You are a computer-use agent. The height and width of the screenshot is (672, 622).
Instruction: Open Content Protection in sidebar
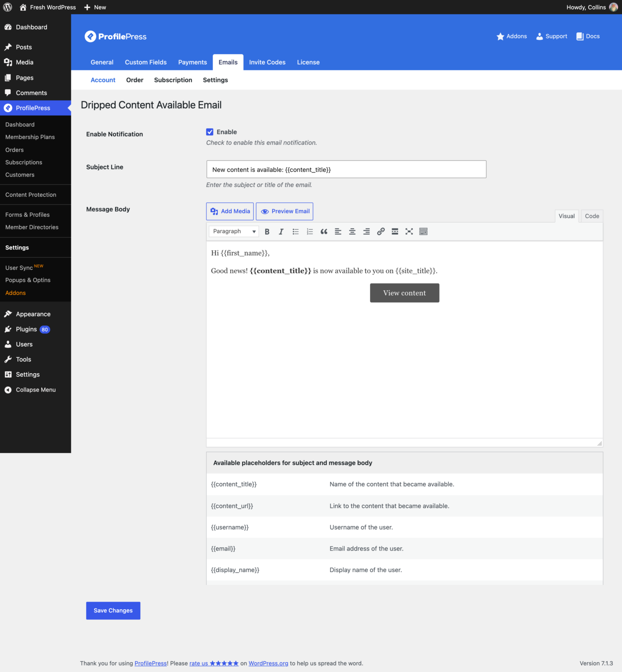31,195
